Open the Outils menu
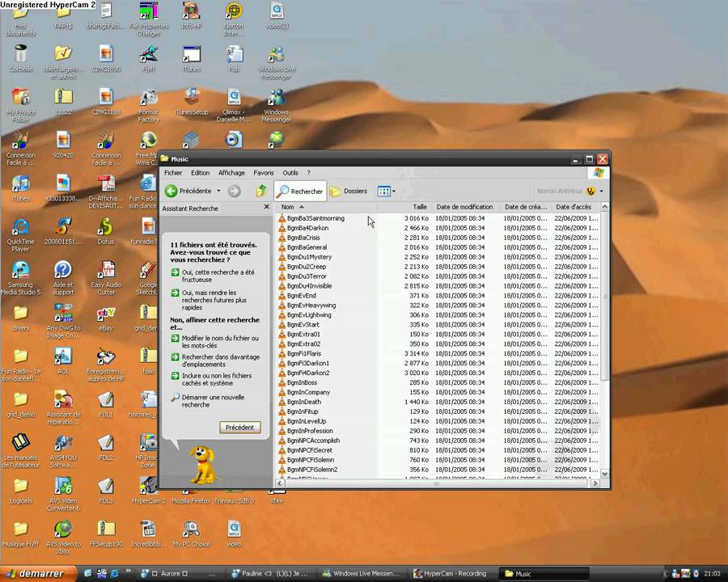The width and height of the screenshot is (728, 582). 290,173
